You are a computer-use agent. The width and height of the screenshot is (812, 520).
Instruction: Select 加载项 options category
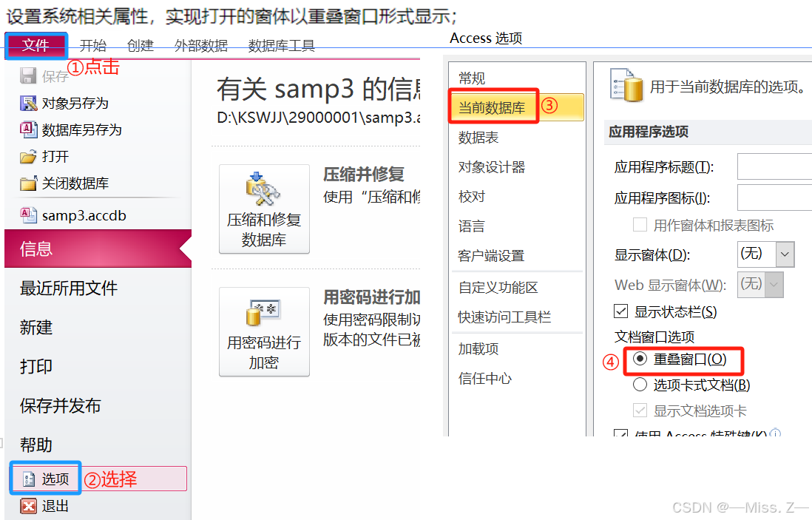coord(478,348)
